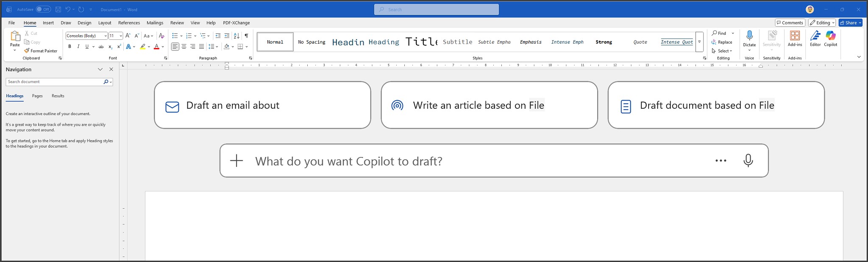Open the Editor proofing tool
This screenshot has width=868, height=262.
click(815, 38)
